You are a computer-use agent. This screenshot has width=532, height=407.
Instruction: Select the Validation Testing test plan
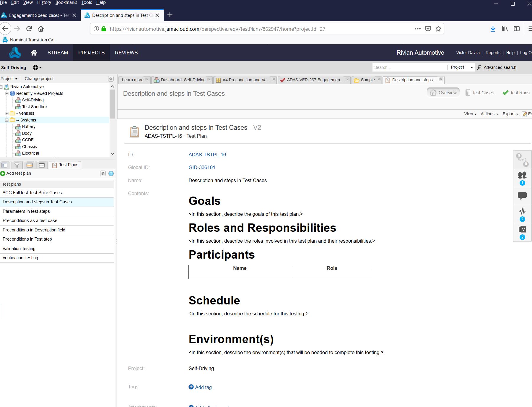click(57, 249)
